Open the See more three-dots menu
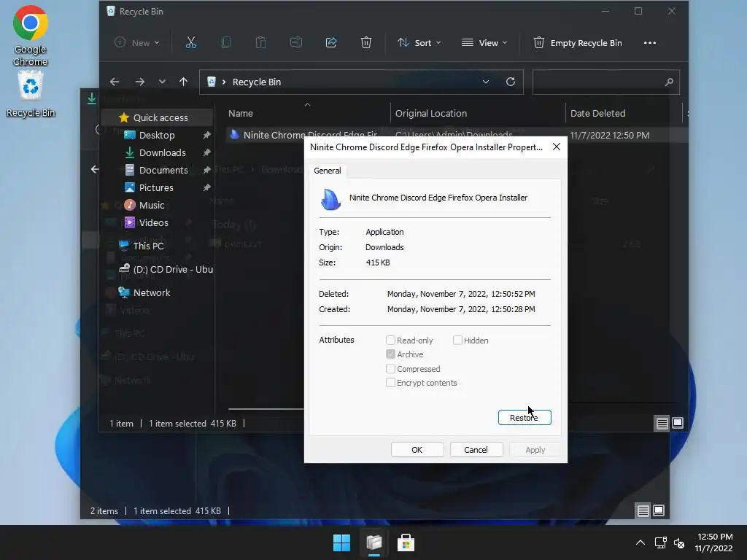The height and width of the screenshot is (560, 747). pyautogui.click(x=650, y=43)
